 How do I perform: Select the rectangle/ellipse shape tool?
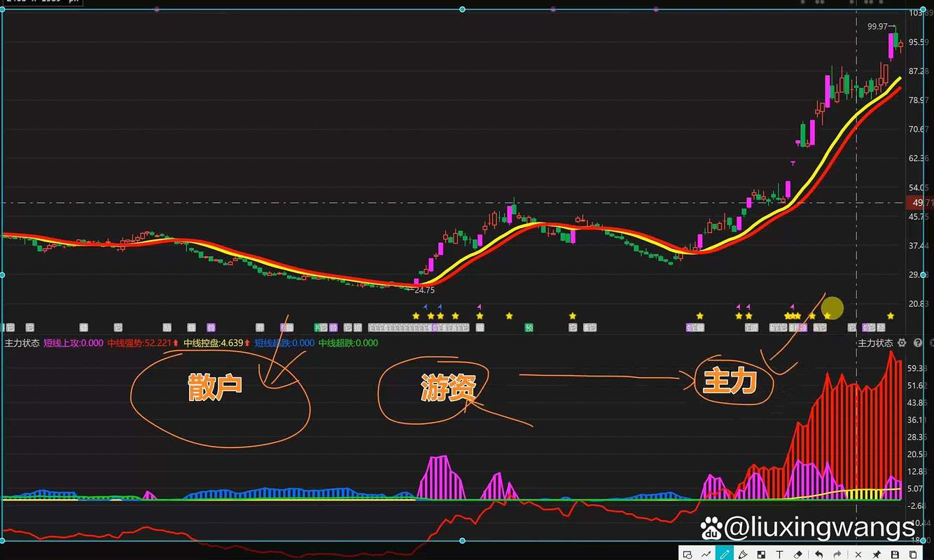[688, 554]
